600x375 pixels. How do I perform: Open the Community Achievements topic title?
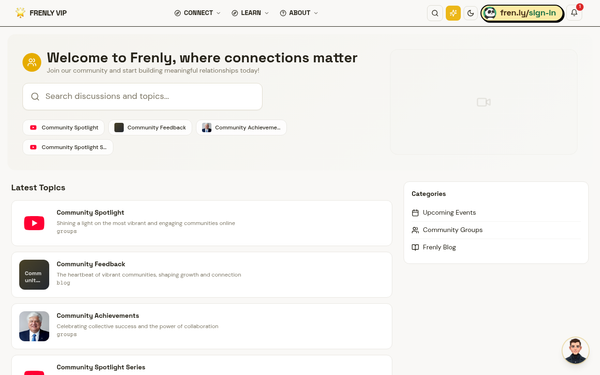coord(98,316)
